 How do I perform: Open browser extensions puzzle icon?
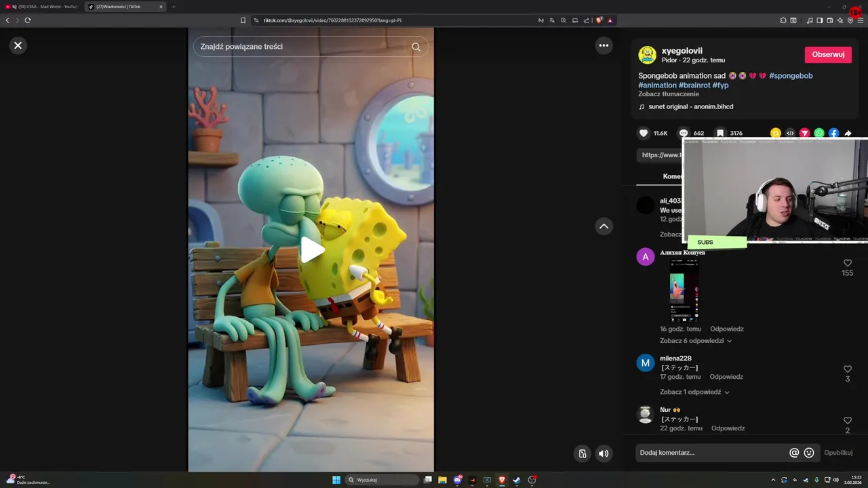pos(783,20)
